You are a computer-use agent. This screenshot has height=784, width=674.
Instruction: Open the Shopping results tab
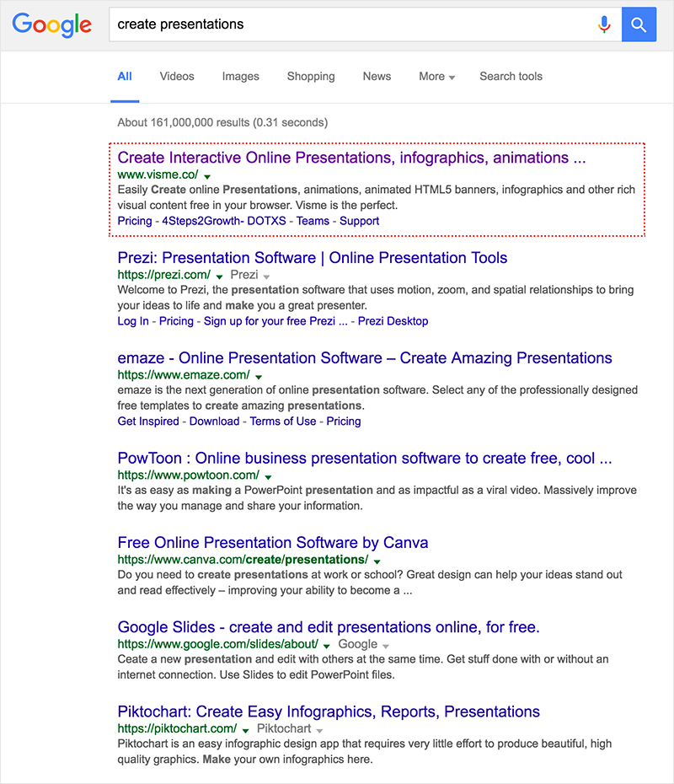(x=311, y=77)
